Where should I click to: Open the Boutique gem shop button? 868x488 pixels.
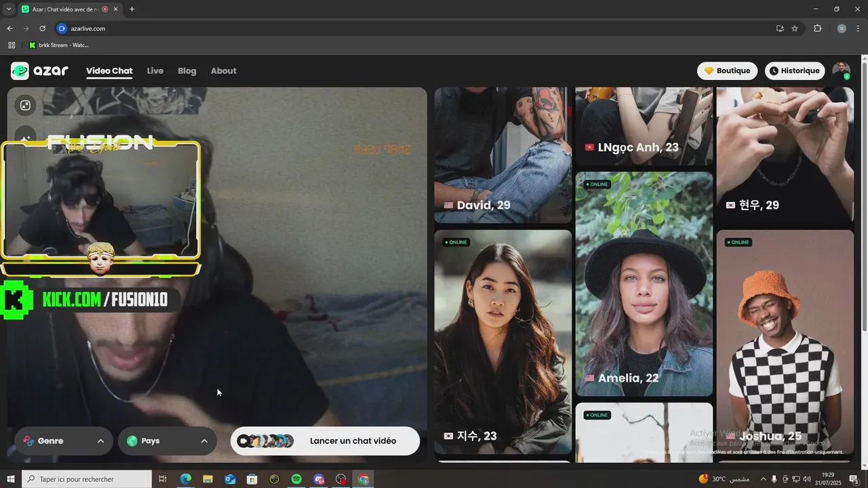tap(727, 70)
